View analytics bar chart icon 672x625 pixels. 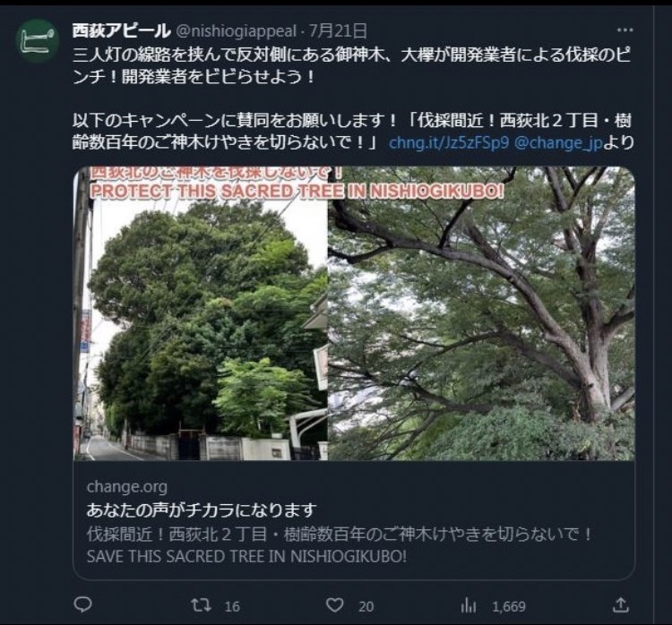[x=468, y=605]
